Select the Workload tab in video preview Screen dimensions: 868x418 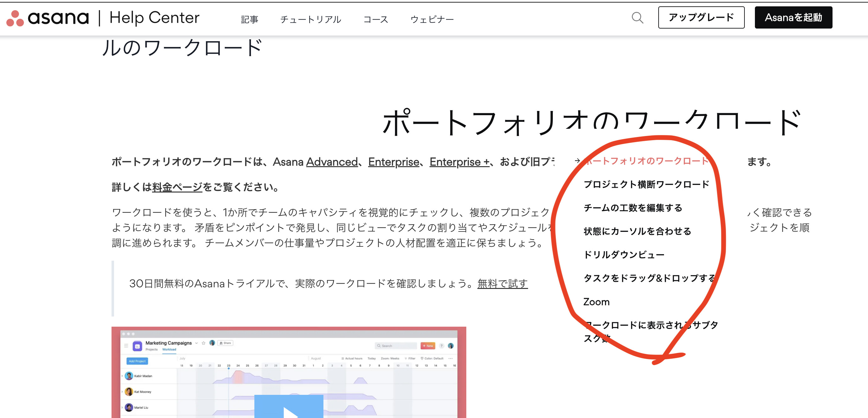coord(169,349)
